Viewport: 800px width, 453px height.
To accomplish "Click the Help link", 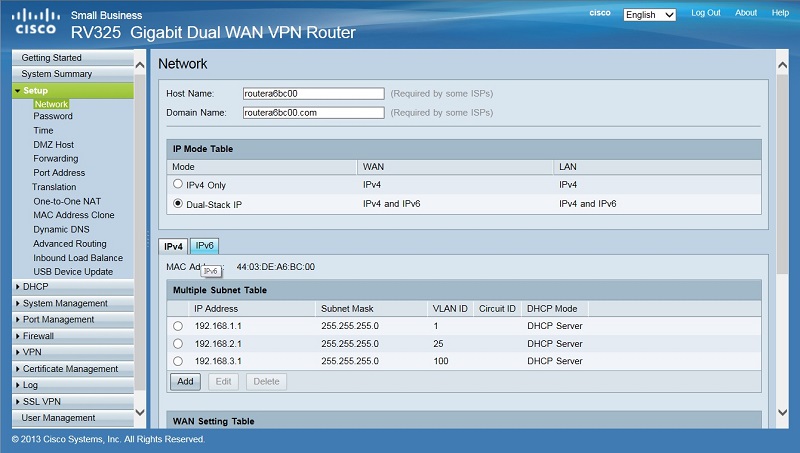I will click(780, 13).
